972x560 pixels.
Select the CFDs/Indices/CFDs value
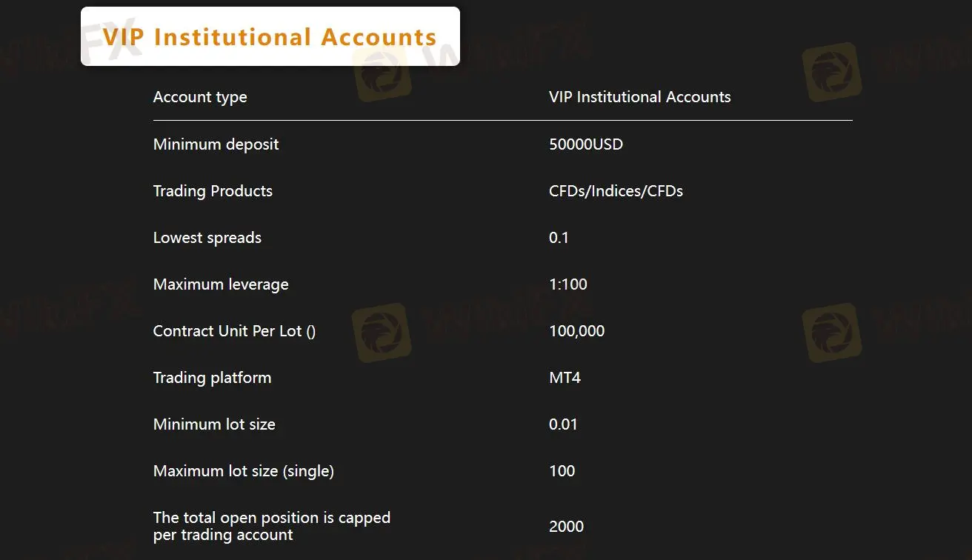pyautogui.click(x=616, y=190)
